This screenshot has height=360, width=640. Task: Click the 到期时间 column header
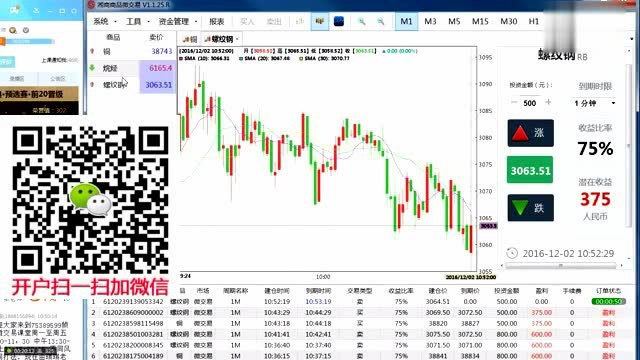[x=318, y=291]
